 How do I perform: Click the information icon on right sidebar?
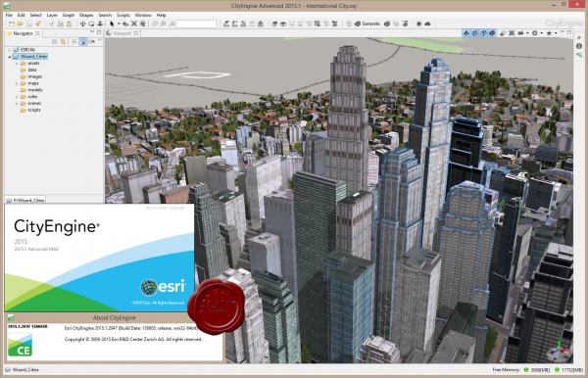pyautogui.click(x=579, y=46)
